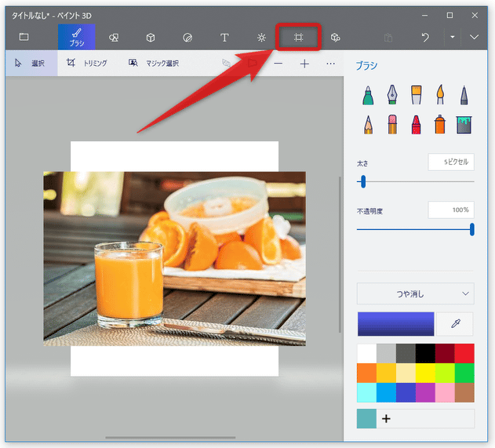Choose the Calligraphy pen brush
Screen dimensions: 495x448
(x=392, y=94)
